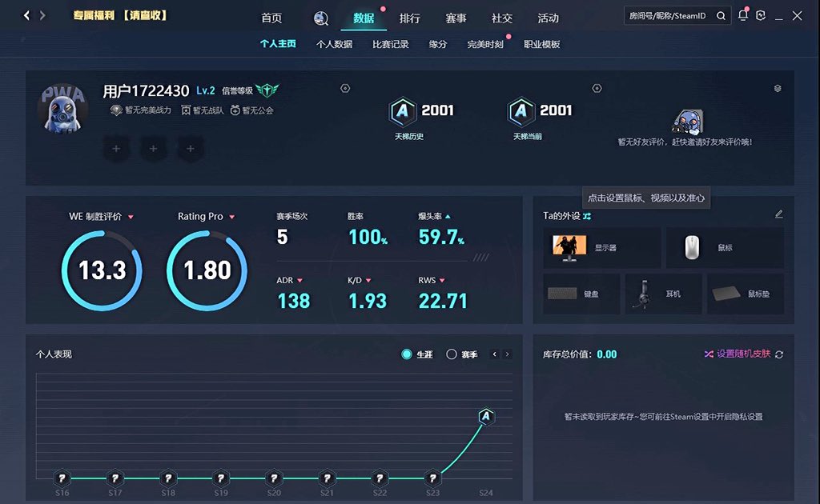Viewport: 820px width, 504px height.
Task: Click the S20 question-mark chart marker
Action: coord(274,478)
